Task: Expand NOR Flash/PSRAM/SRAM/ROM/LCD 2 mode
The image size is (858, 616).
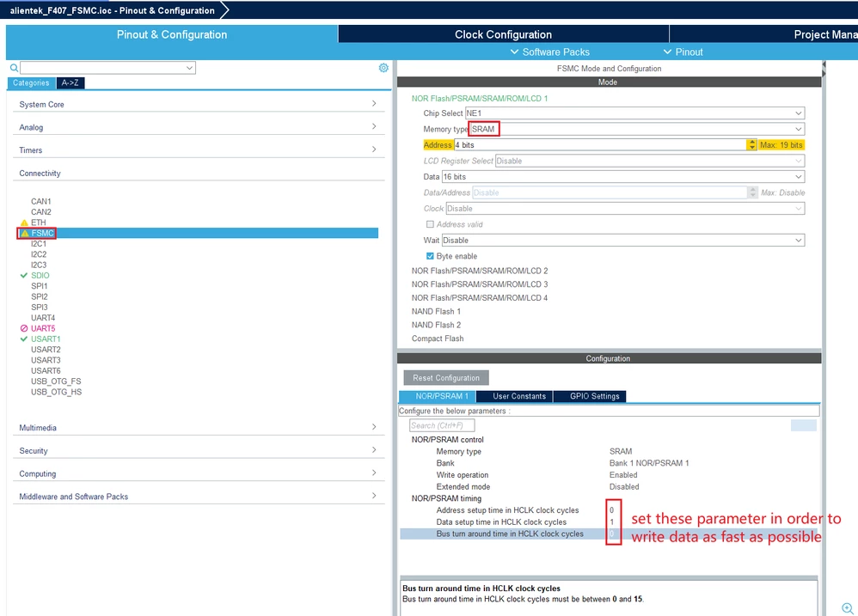Action: (480, 271)
